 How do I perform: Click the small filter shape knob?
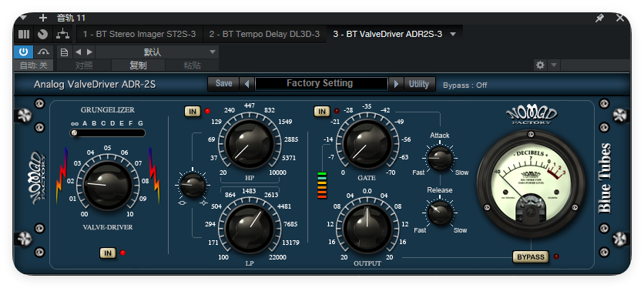tap(193, 185)
